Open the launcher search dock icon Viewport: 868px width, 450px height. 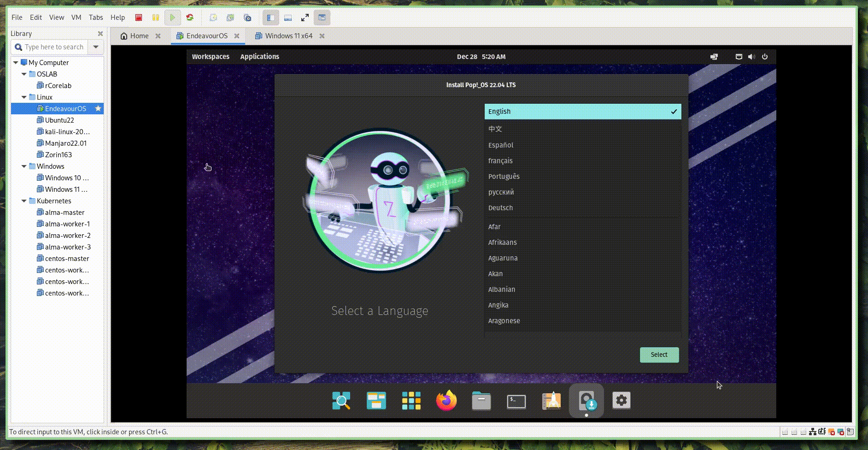point(341,401)
